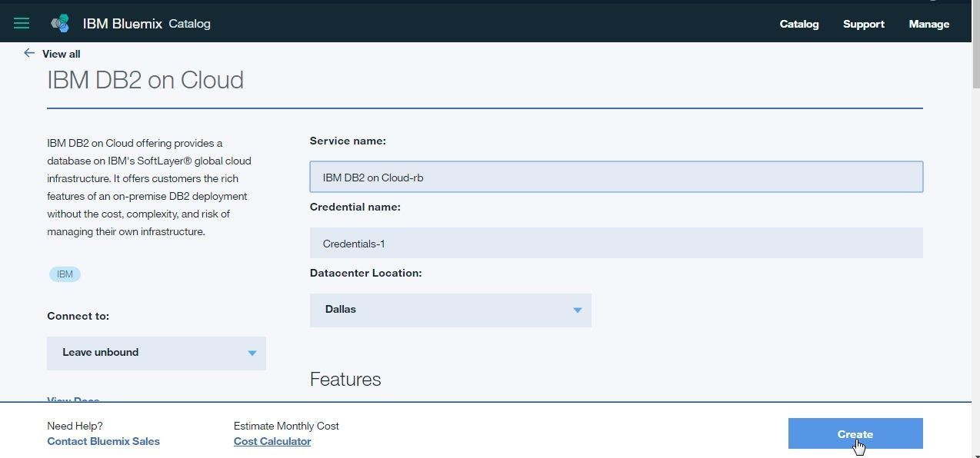The height and width of the screenshot is (458, 980).
Task: Click the Need Help? text
Action: click(x=75, y=426)
